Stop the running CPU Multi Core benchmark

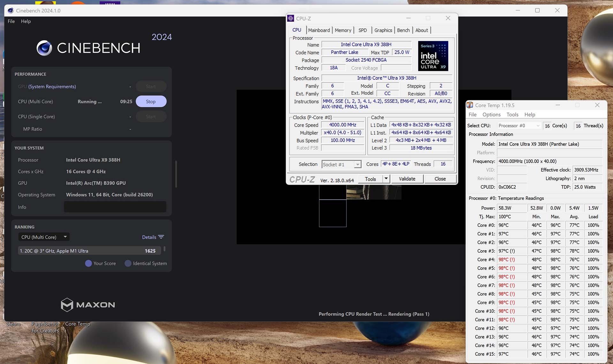(151, 101)
